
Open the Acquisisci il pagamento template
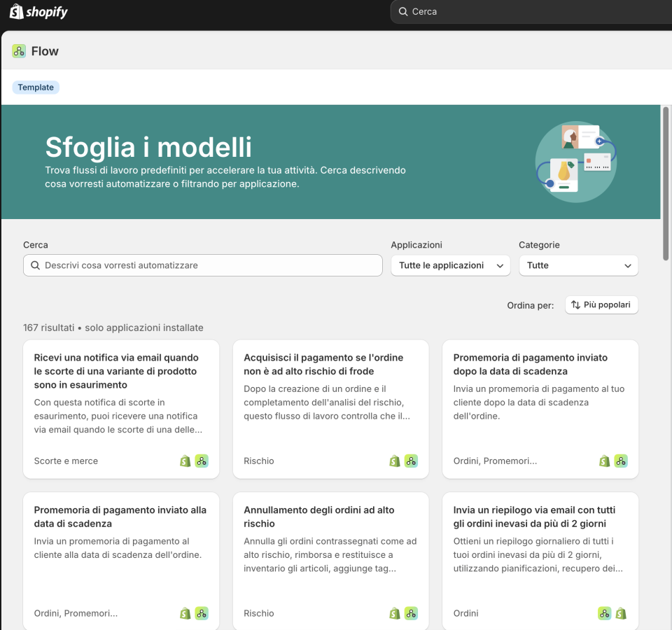(x=330, y=409)
